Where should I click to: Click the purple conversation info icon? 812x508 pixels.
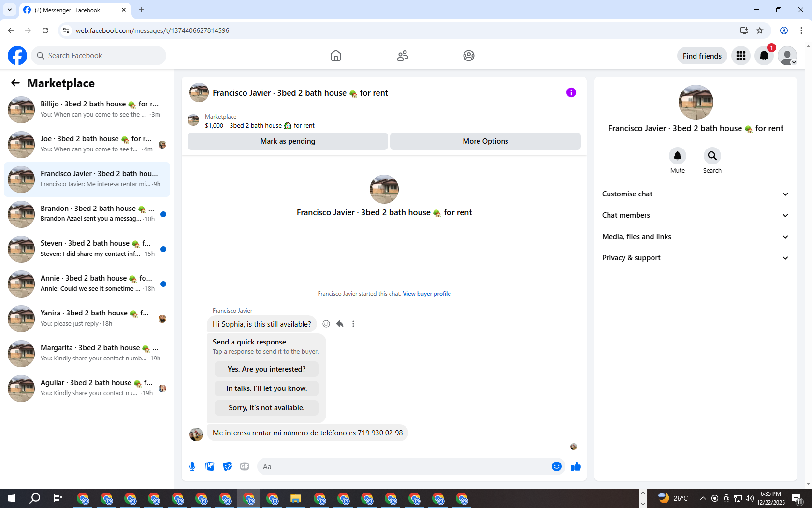pyautogui.click(x=571, y=92)
